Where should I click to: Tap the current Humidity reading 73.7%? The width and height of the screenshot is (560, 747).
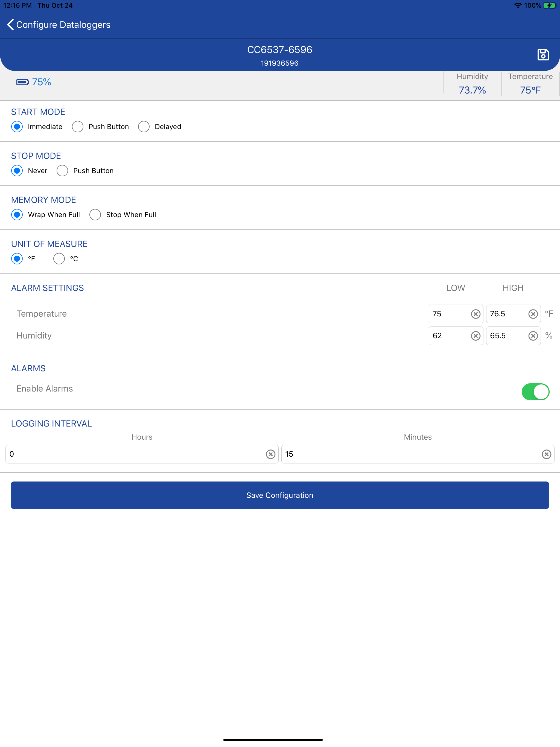(472, 90)
